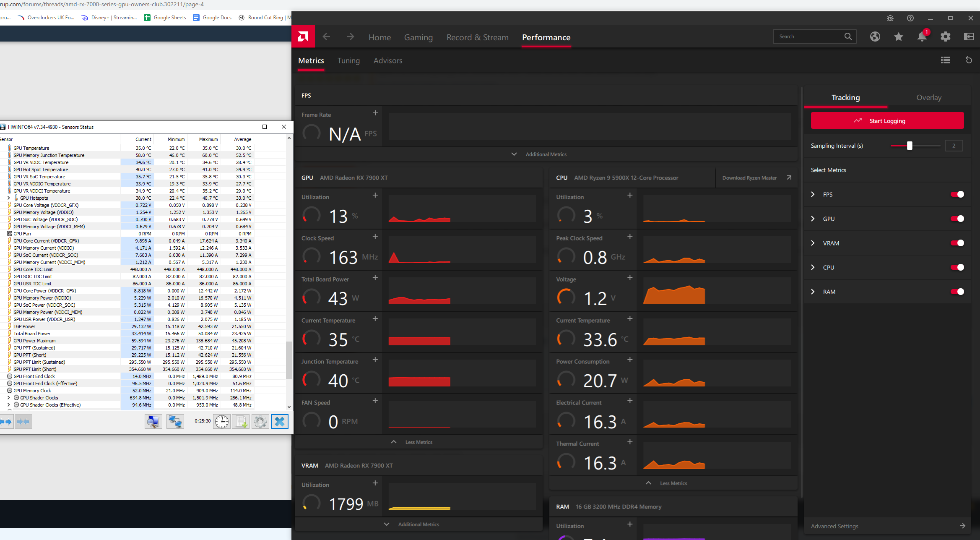The width and height of the screenshot is (980, 540).
Task: Expand RAM metrics chevron in Select Metrics
Action: pos(813,292)
